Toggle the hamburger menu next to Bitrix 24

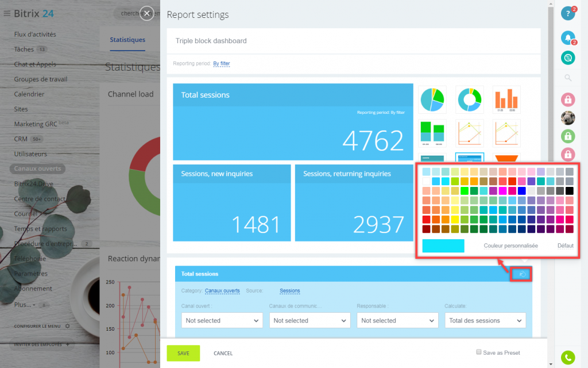pos(7,14)
